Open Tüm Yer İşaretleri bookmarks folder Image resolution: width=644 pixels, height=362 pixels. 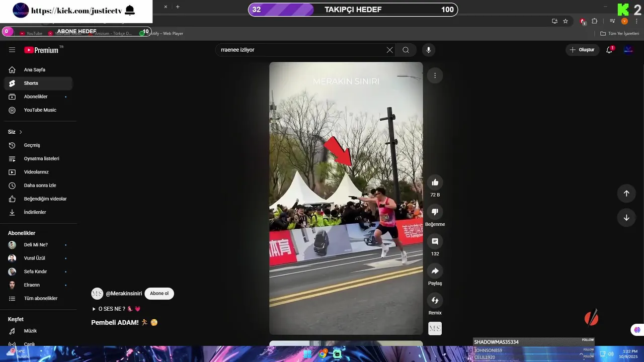coord(620,34)
